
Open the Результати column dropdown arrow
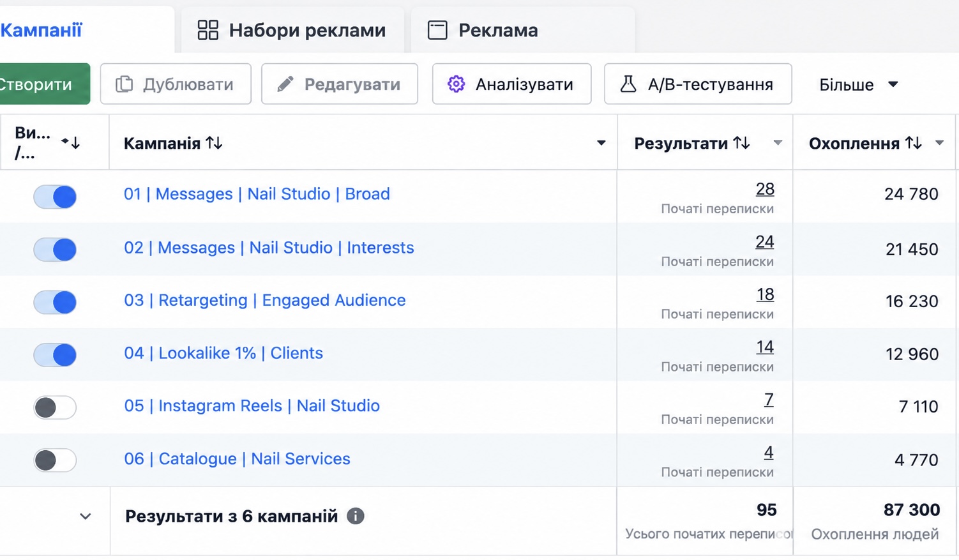point(777,143)
